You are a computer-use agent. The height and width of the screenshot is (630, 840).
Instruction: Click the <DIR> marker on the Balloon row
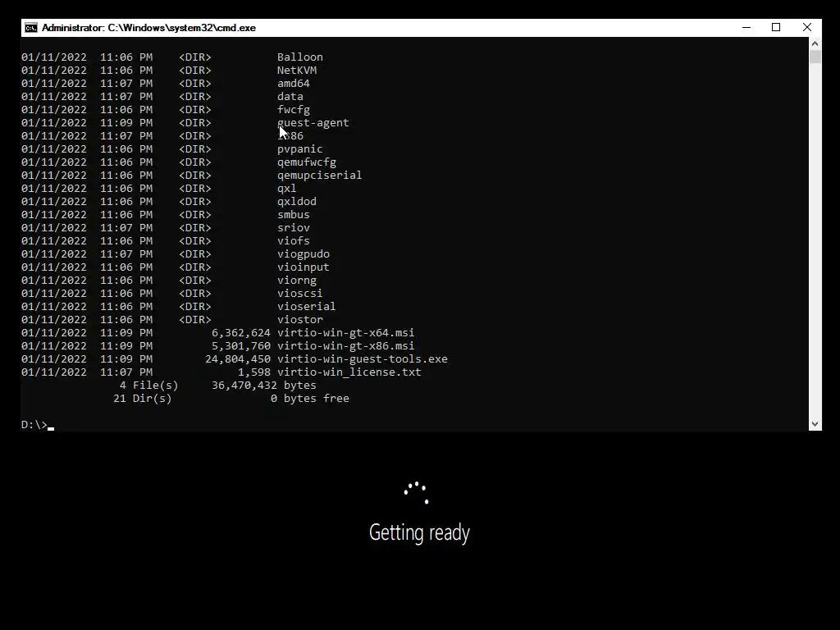[x=195, y=57]
